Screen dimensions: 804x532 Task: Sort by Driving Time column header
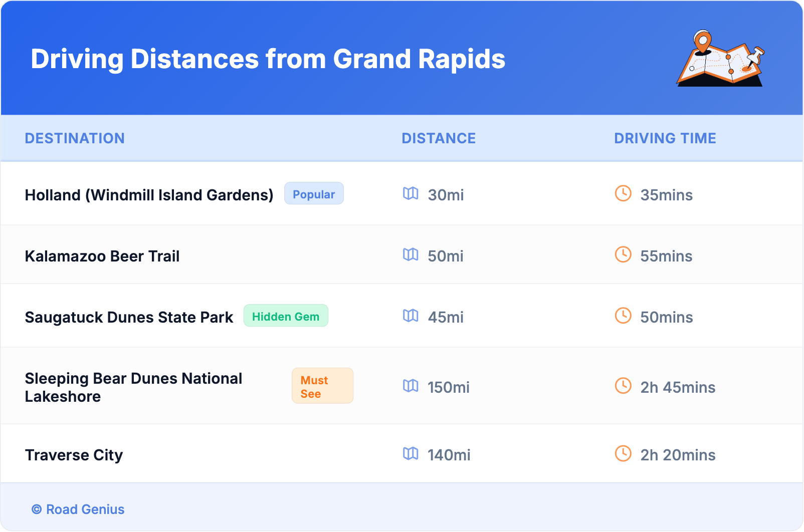point(665,138)
